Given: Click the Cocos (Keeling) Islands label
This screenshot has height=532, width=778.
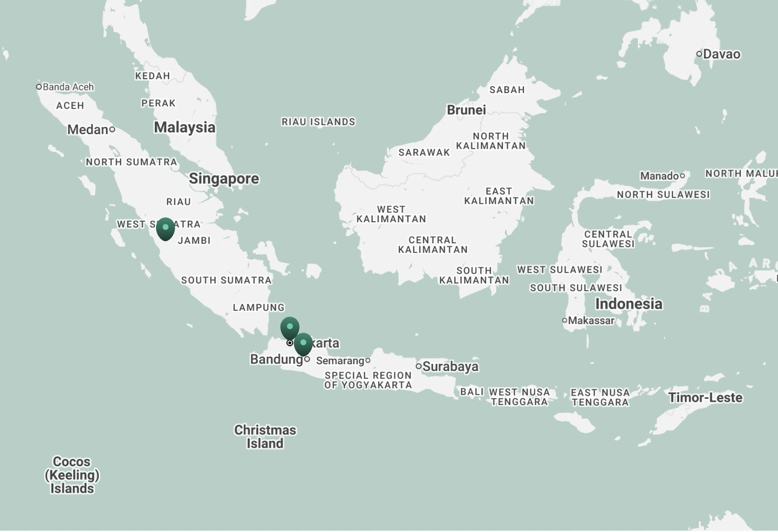Looking at the screenshot, I should (x=72, y=475).
